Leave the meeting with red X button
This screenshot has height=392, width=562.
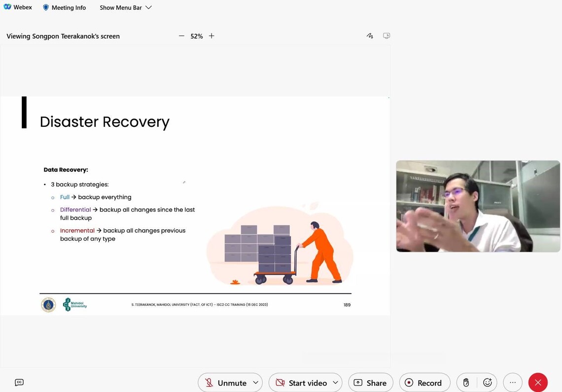click(x=538, y=383)
